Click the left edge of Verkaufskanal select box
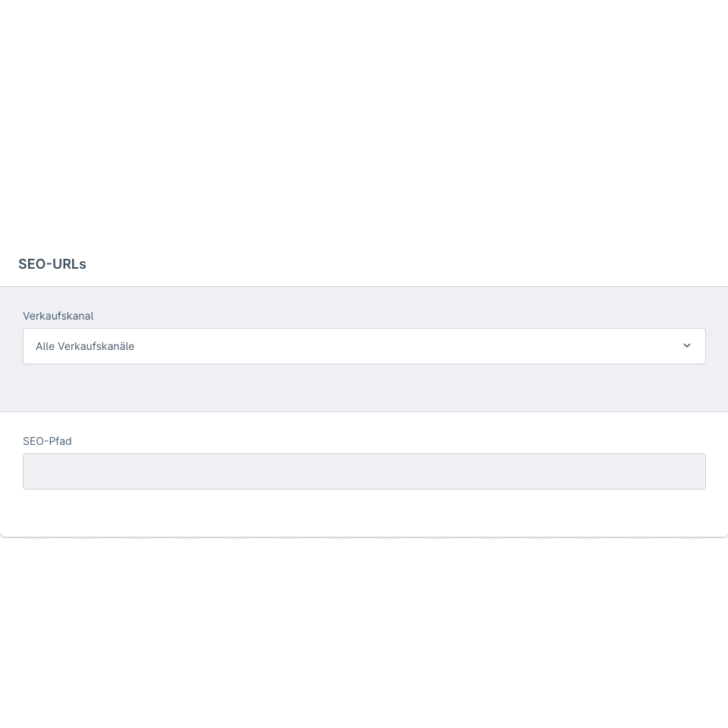This screenshot has width=728, height=728. pyautogui.click(x=29, y=346)
